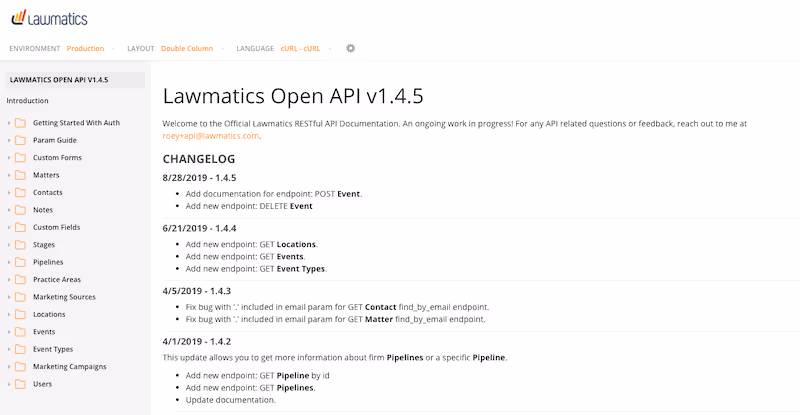The image size is (800, 415).
Task: Click the Matters folder icon
Action: (20, 175)
